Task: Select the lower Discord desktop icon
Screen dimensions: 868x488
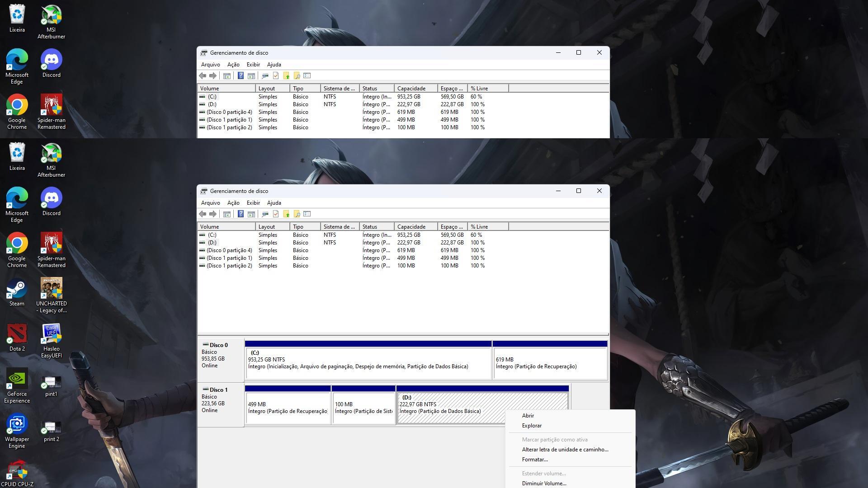Action: pos(52,202)
